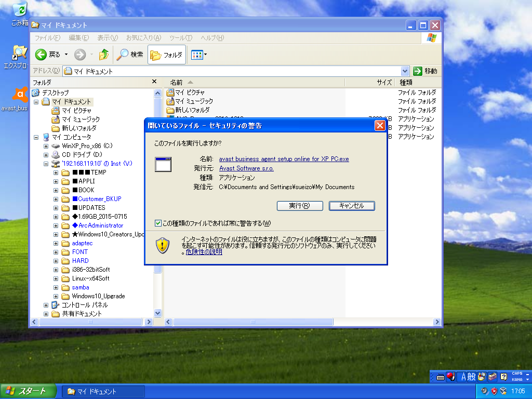
Task: Collapse the My Computer tree node
Action: (36, 137)
